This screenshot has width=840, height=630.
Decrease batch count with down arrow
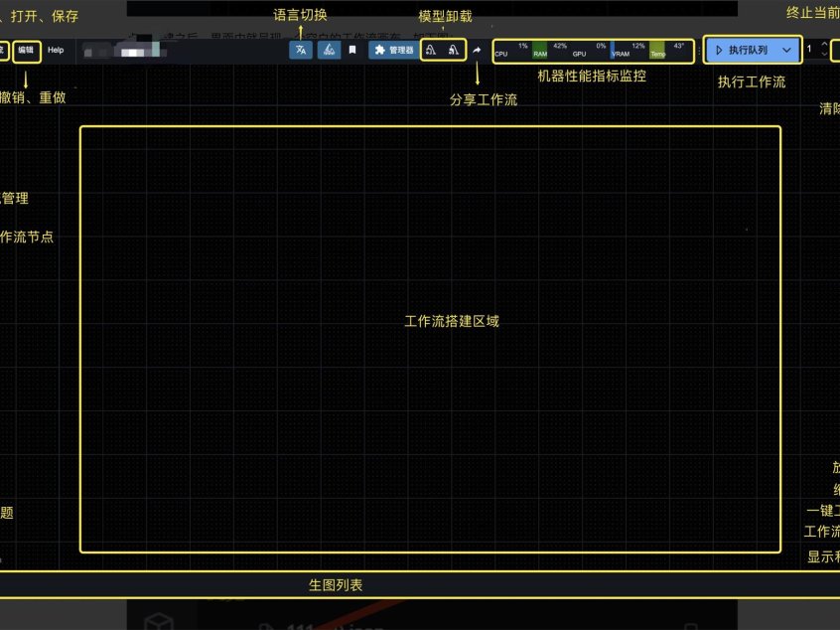point(824,54)
